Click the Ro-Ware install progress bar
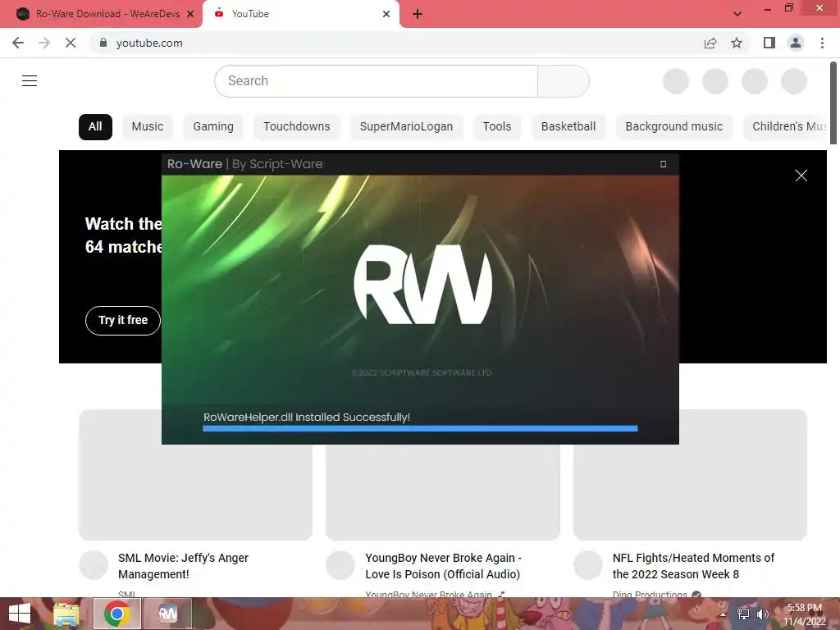The image size is (840, 630). 421,428
